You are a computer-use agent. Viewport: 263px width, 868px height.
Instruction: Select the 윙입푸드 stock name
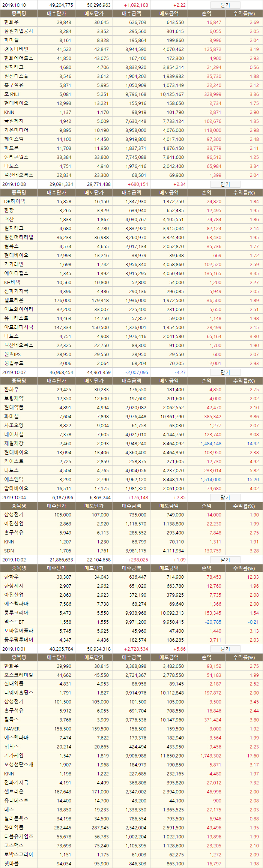tap(14, 363)
